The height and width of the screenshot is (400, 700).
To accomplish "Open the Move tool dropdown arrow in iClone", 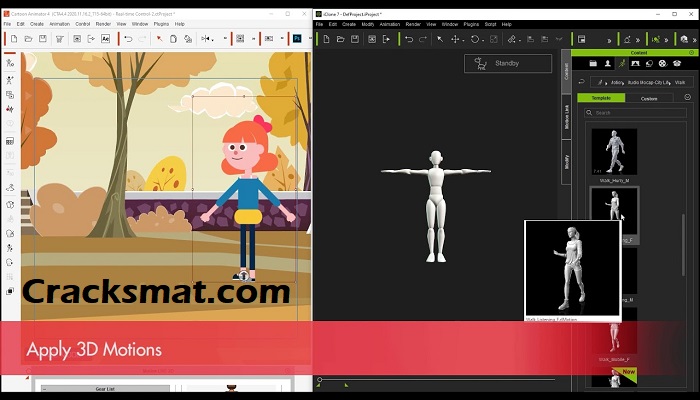I will click(x=463, y=41).
